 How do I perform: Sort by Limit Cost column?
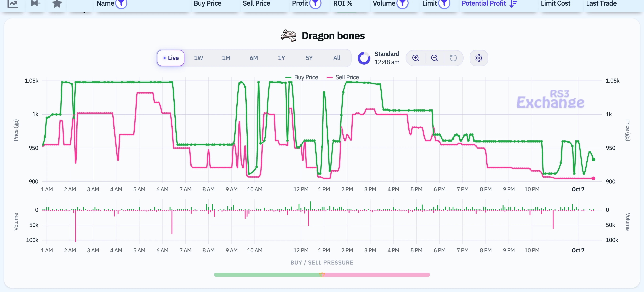[556, 3]
